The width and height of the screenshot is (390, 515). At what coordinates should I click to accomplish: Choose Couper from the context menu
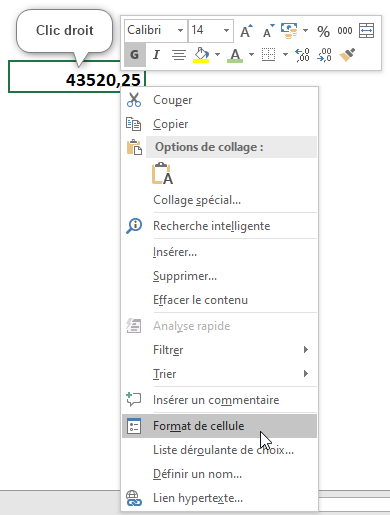(219, 100)
